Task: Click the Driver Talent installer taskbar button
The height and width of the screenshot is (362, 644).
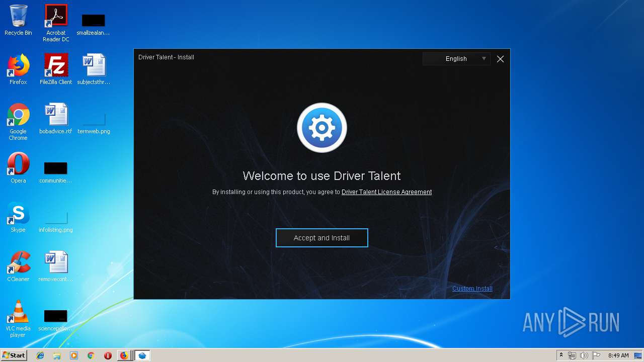Action: 142,355
